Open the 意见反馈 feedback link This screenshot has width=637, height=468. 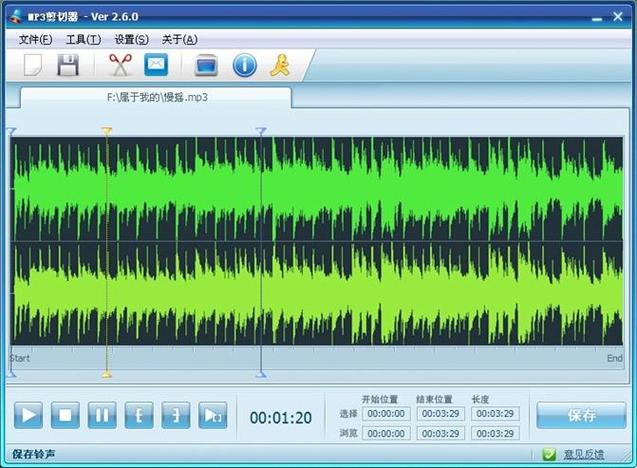click(583, 455)
